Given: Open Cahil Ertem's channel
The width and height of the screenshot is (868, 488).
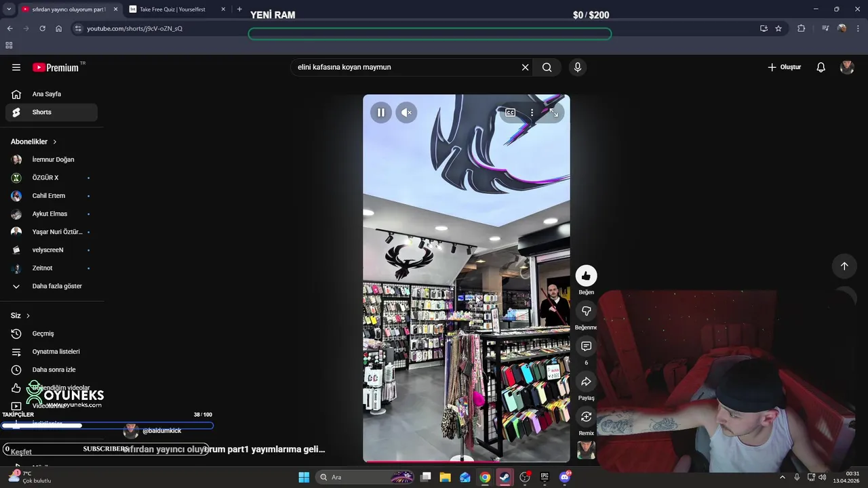Looking at the screenshot, I should [x=52, y=196].
